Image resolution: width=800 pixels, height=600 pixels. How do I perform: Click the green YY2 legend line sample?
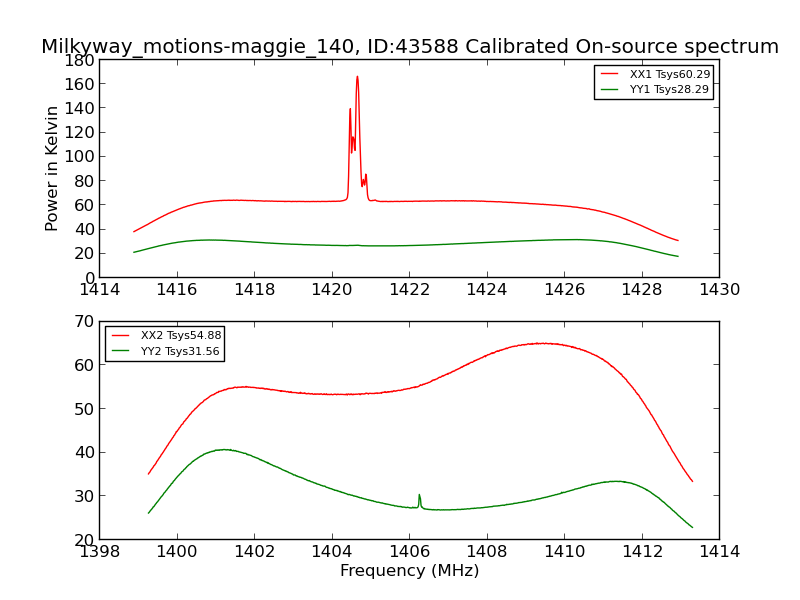coord(121,351)
